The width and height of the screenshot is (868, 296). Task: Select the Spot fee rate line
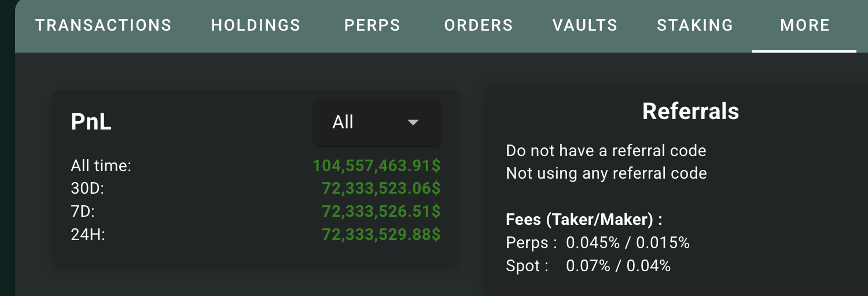click(x=588, y=266)
